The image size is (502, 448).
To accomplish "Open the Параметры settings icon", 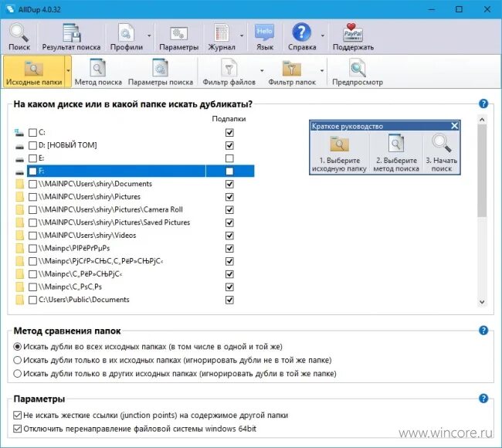I will tap(178, 37).
